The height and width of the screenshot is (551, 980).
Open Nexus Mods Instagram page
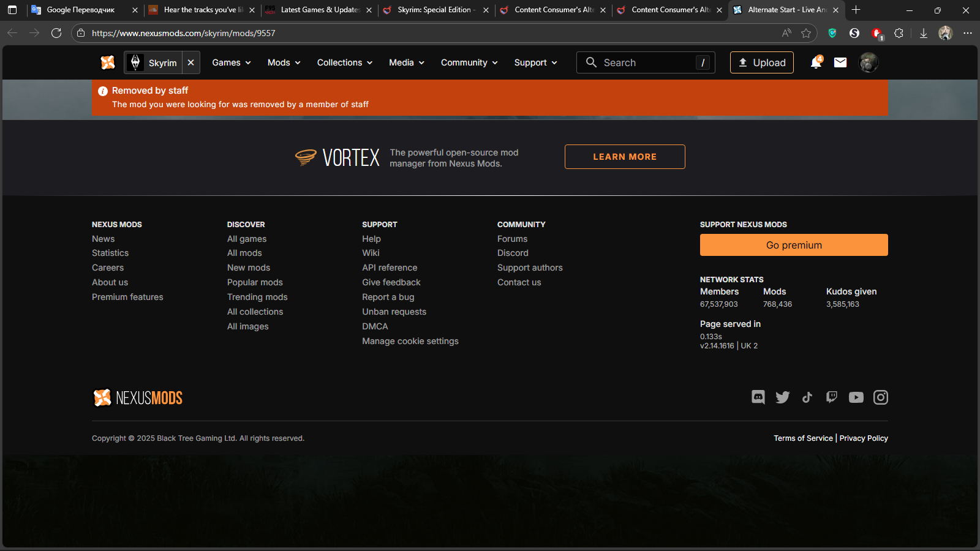point(881,397)
